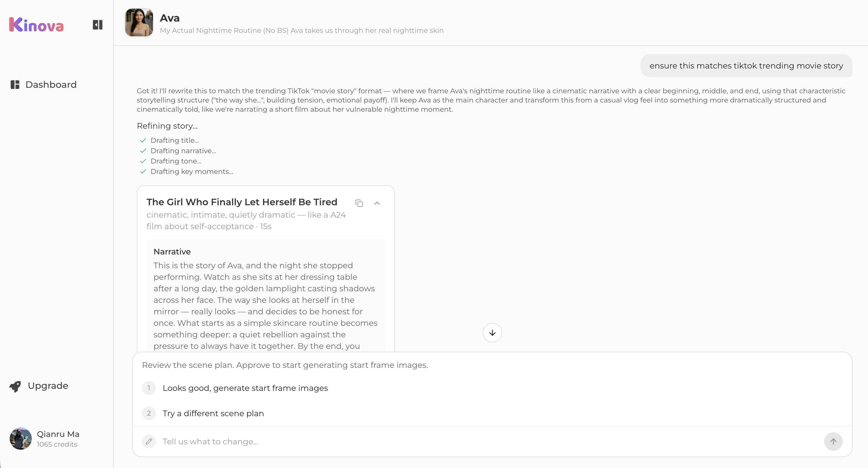Screen dimensions: 868x468
Task: Open the Dashboard menu item
Action: (51, 85)
